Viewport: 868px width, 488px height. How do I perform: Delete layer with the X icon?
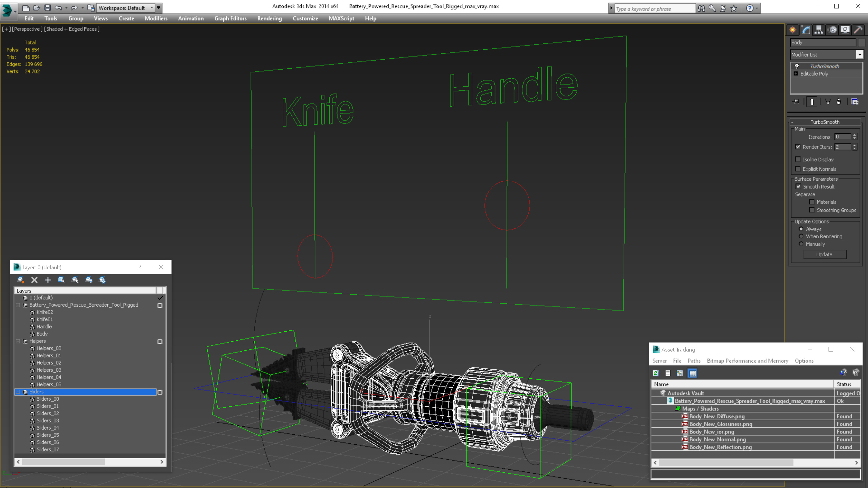coord(34,280)
